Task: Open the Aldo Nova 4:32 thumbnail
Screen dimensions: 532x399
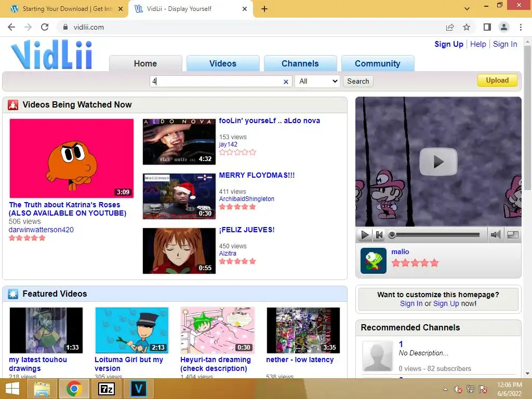Action: point(179,141)
